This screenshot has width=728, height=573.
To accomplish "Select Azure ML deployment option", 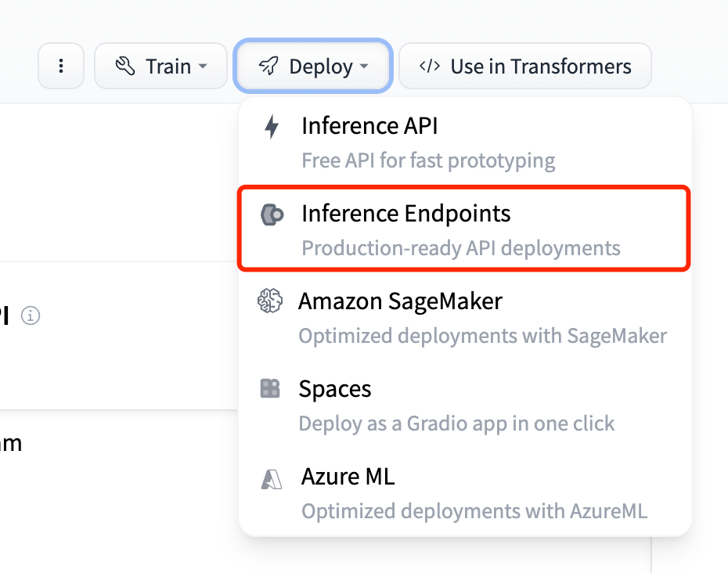I will click(x=464, y=493).
